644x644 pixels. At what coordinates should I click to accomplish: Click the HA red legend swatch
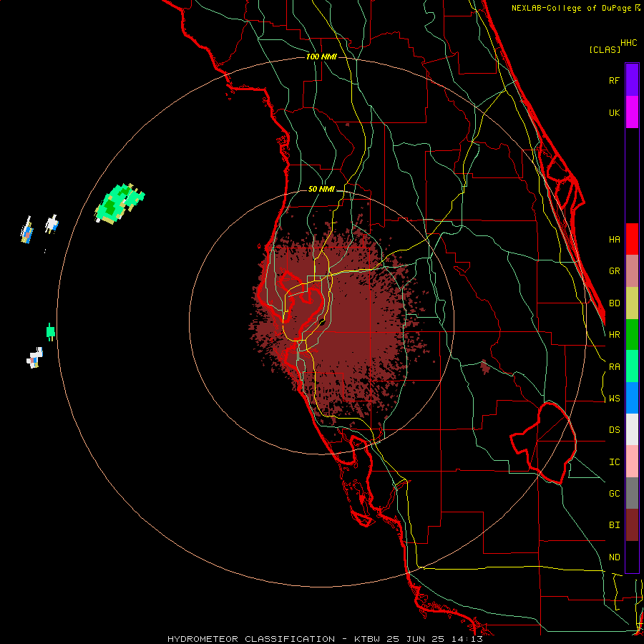[632, 239]
